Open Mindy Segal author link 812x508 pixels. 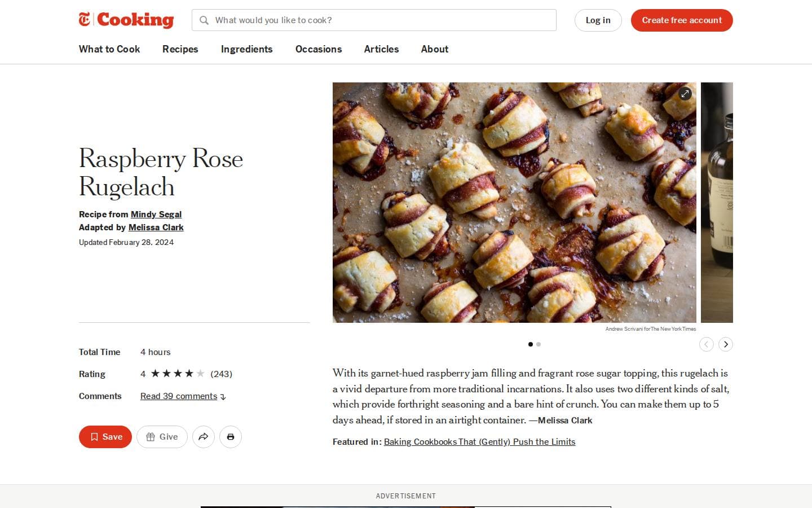pyautogui.click(x=156, y=214)
